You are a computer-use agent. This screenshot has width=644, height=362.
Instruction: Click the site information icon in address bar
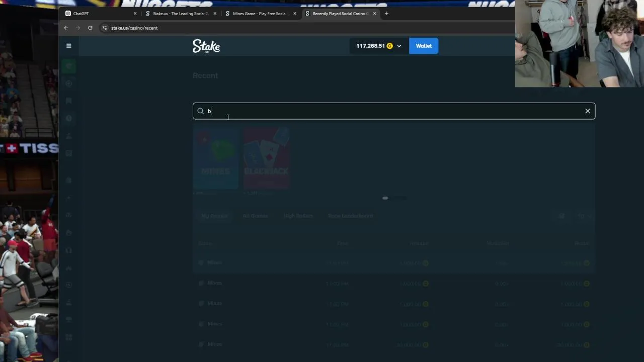(105, 28)
